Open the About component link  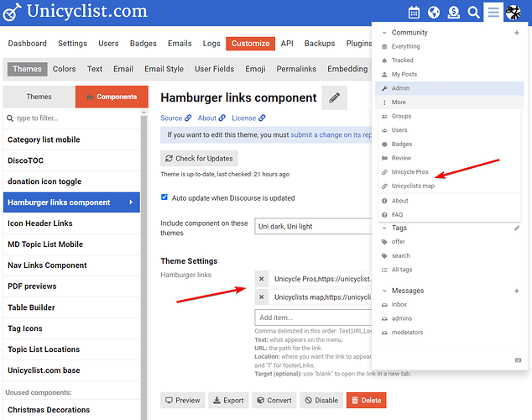(211, 118)
